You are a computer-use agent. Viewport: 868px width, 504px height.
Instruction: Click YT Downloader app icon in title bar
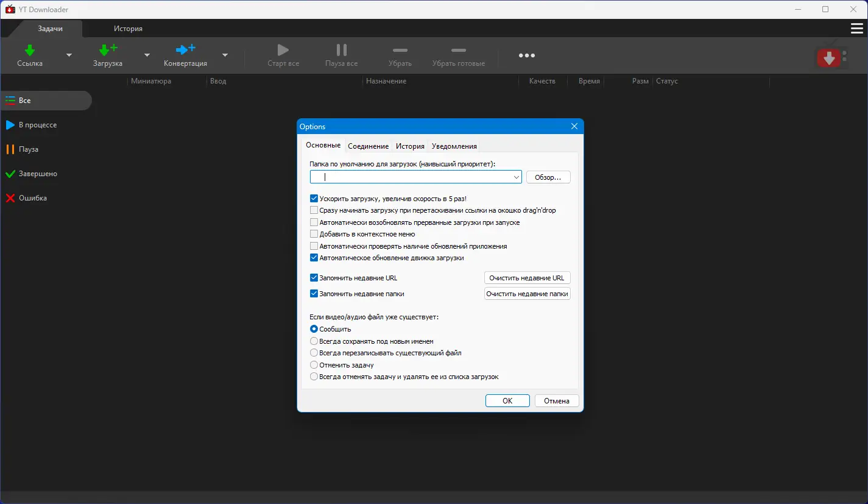click(10, 9)
